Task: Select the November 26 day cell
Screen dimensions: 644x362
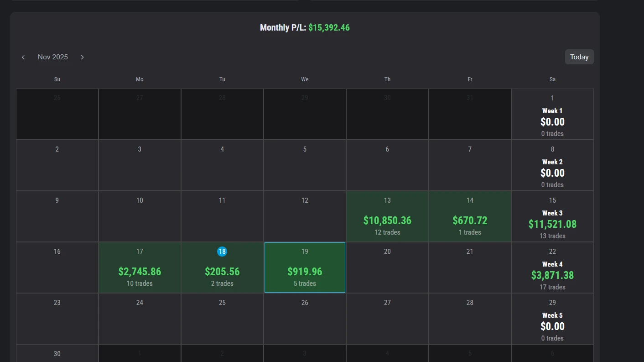Action: point(305,319)
